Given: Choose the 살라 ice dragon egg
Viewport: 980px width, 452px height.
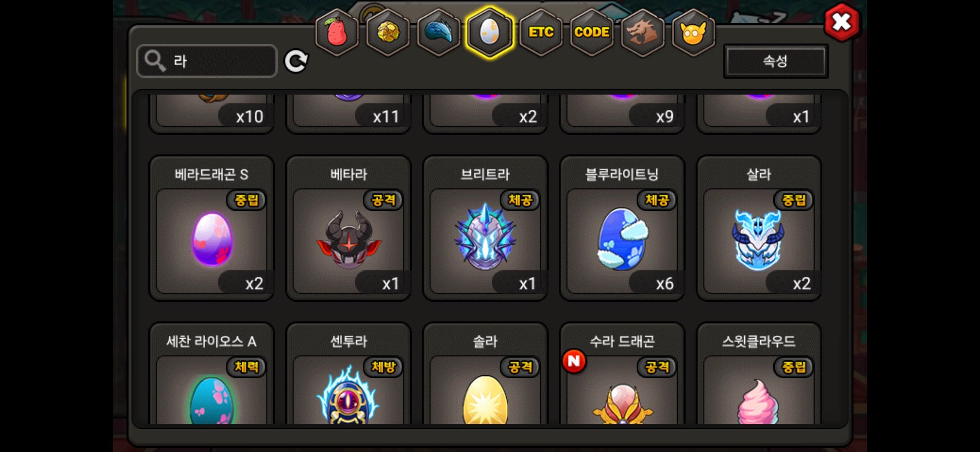Looking at the screenshot, I should click(x=759, y=228).
